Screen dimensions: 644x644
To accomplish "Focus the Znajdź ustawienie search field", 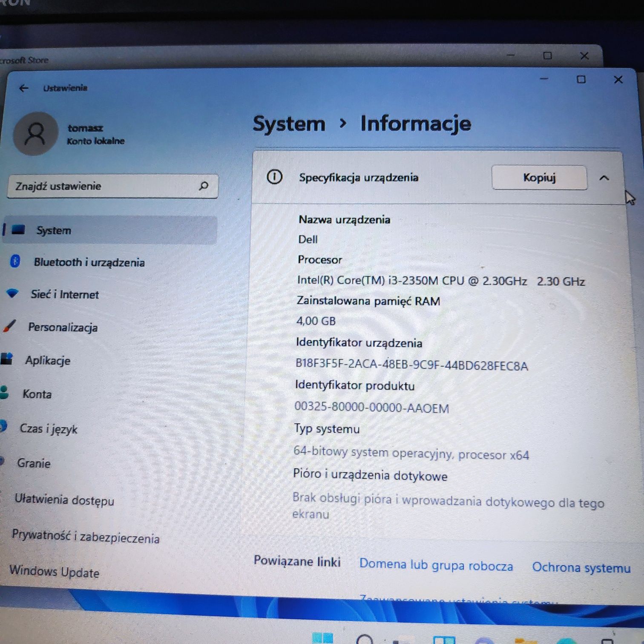I will 113,186.
